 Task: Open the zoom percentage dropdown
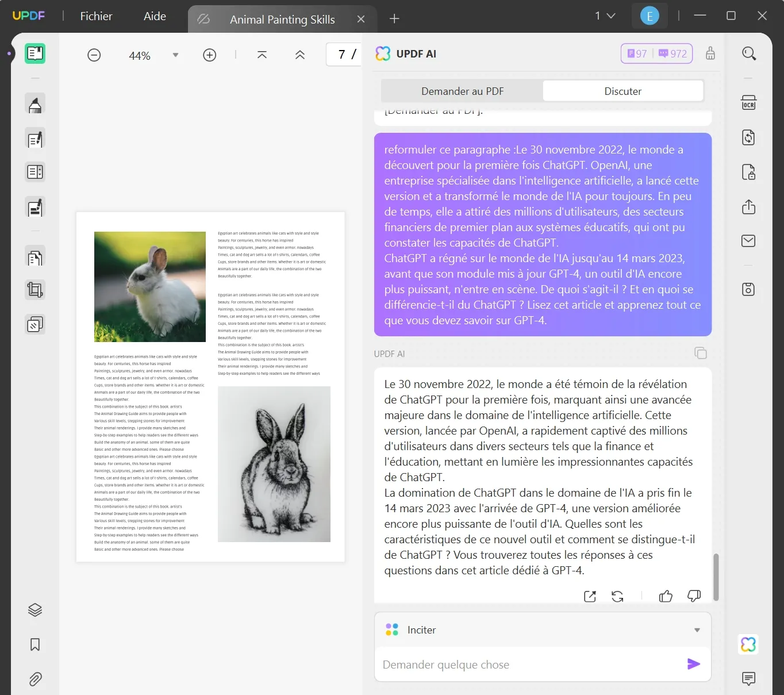(175, 55)
